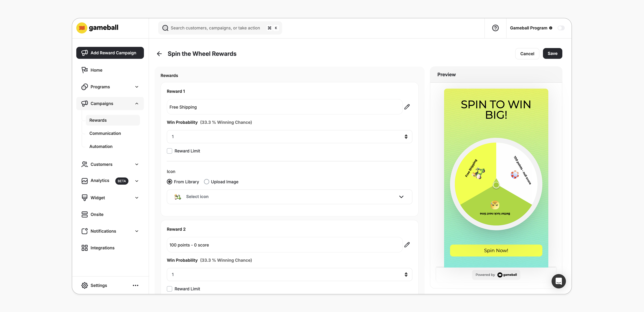Viewport: 644px width, 312px height.
Task: Switch to the Communication menu item
Action: click(x=105, y=133)
